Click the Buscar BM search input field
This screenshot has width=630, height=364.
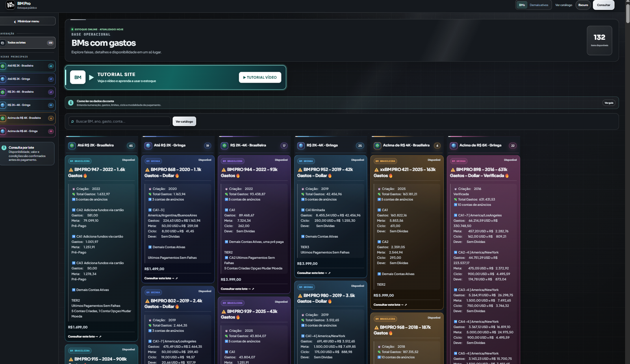click(x=120, y=122)
